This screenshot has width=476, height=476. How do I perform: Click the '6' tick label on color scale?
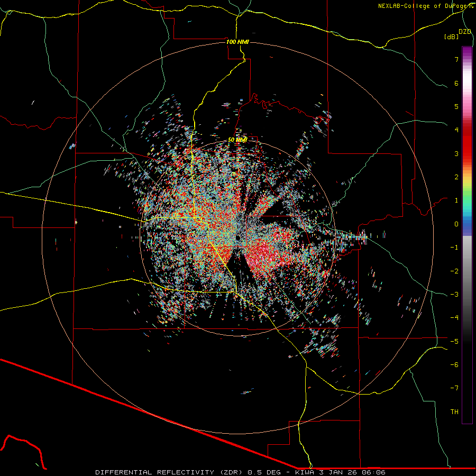click(456, 83)
